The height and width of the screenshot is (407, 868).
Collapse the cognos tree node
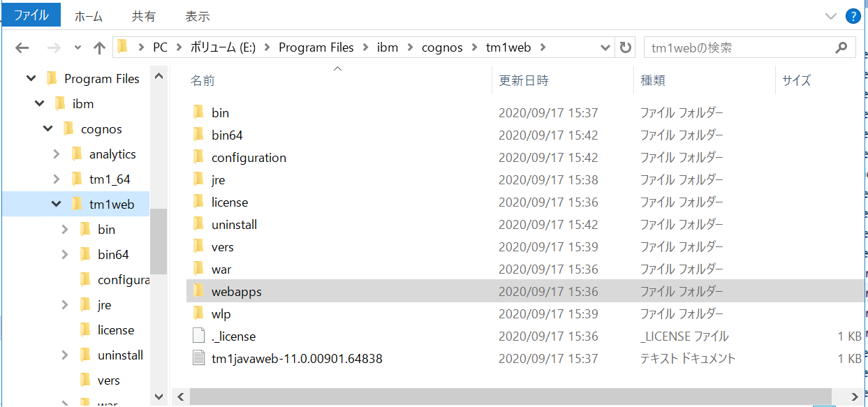coord(47,129)
